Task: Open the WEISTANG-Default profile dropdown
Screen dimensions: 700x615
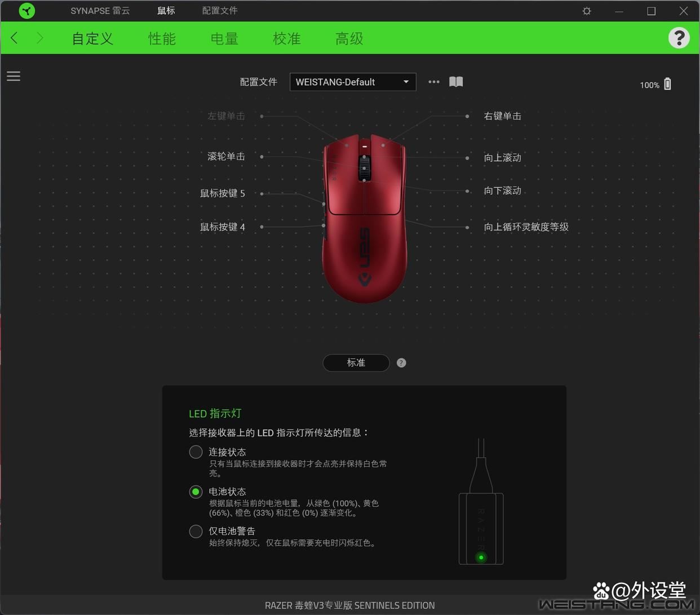Action: 353,82
